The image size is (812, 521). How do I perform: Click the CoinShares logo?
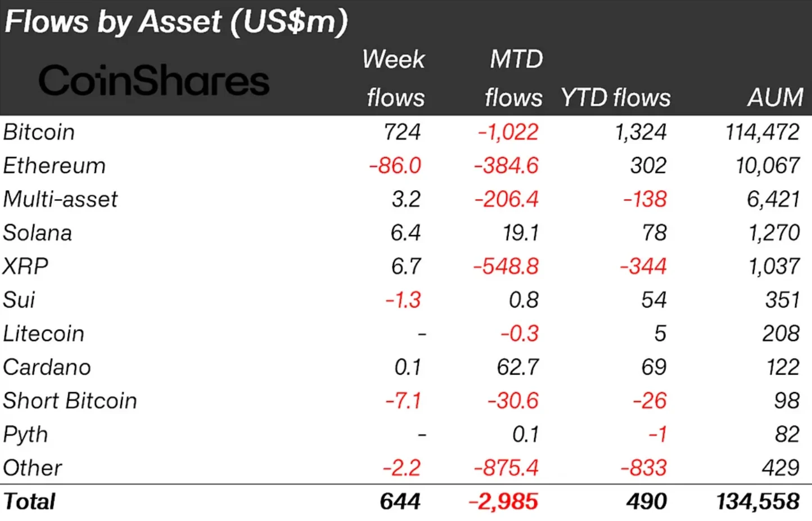pyautogui.click(x=154, y=80)
